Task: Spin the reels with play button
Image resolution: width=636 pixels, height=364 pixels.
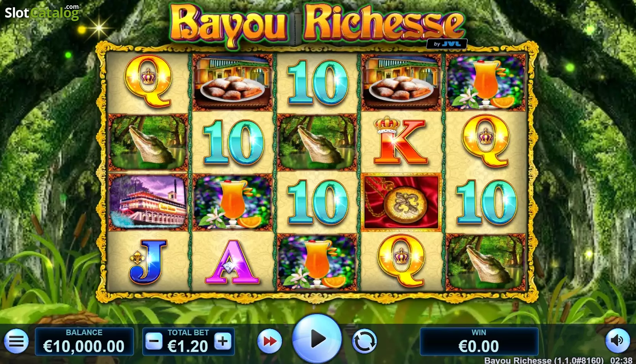Action: (x=317, y=339)
